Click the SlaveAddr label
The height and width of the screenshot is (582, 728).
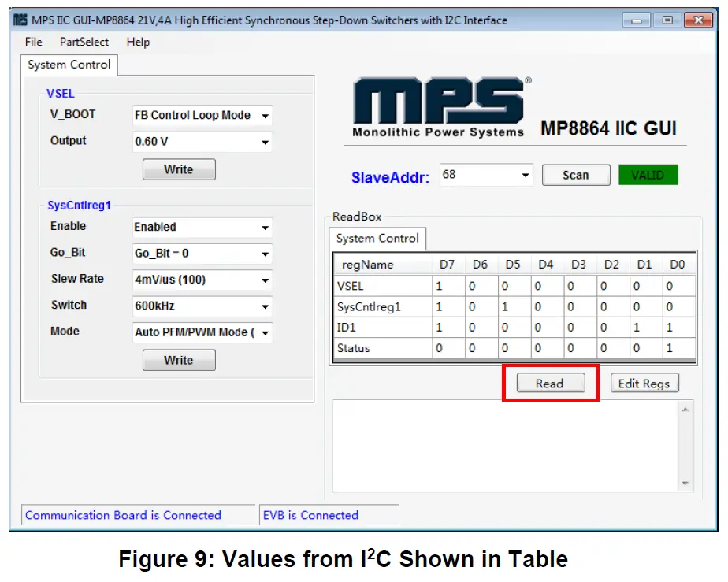391,177
